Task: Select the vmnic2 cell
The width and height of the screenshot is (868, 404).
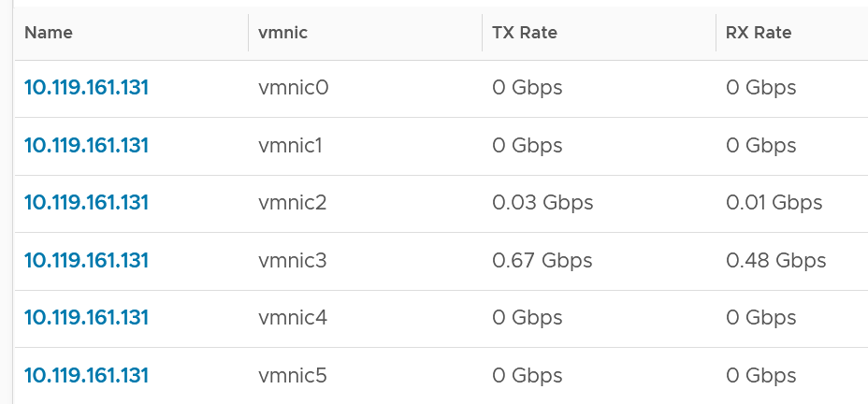Action: pos(292,203)
